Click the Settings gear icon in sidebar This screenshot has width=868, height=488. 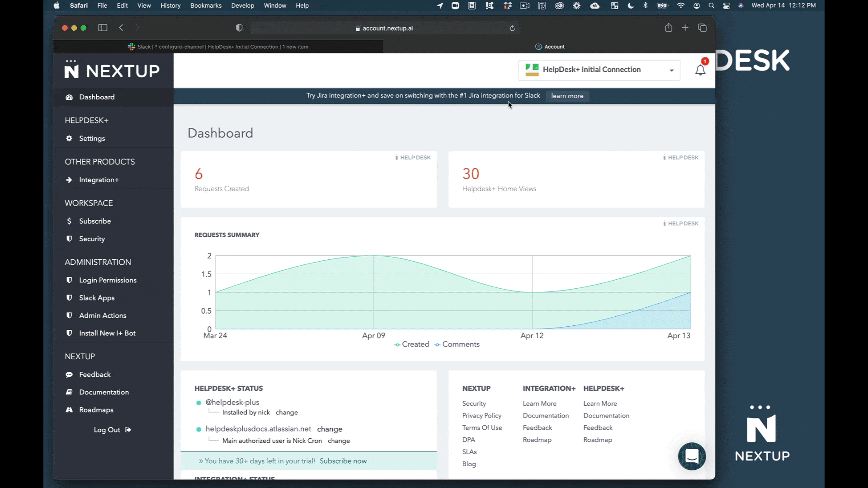click(69, 138)
